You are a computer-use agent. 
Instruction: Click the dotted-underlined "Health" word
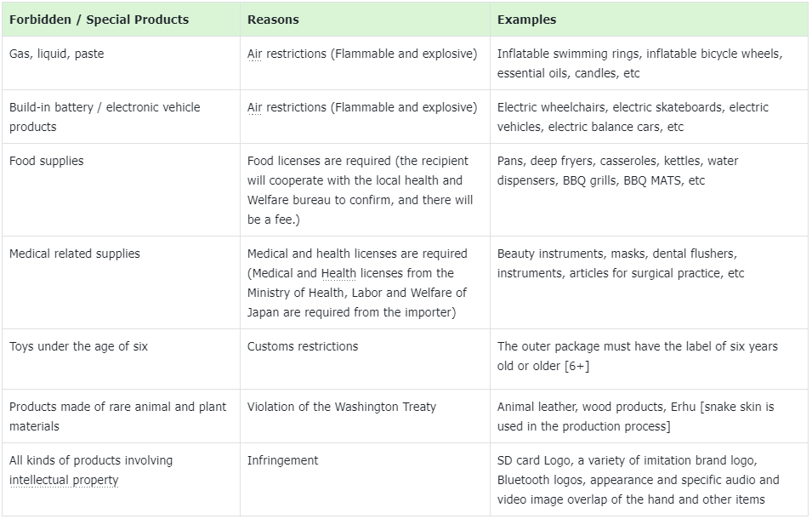[338, 274]
